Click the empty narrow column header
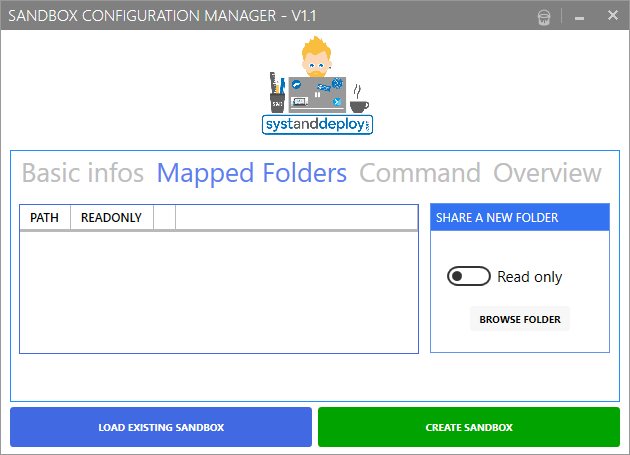 pos(164,217)
